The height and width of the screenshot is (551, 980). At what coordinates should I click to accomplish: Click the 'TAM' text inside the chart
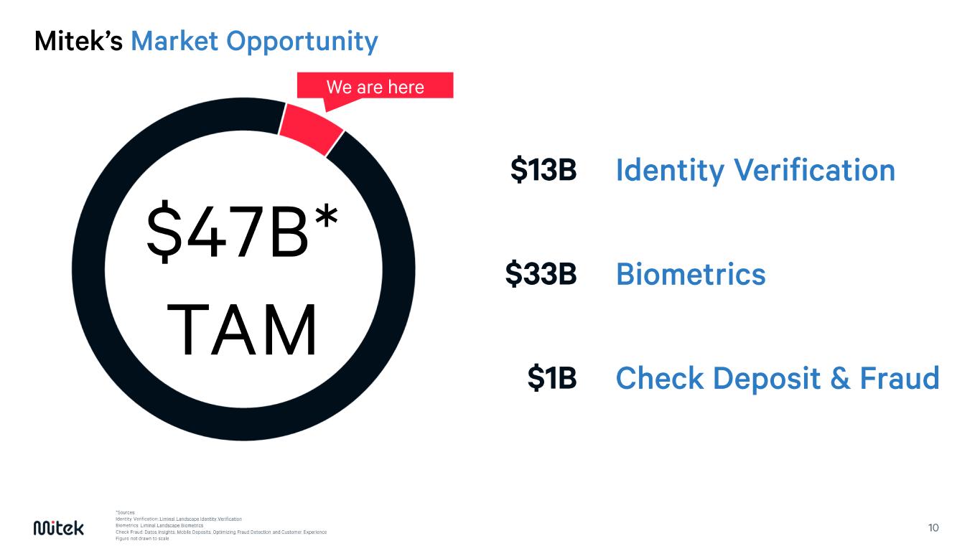tap(246, 331)
